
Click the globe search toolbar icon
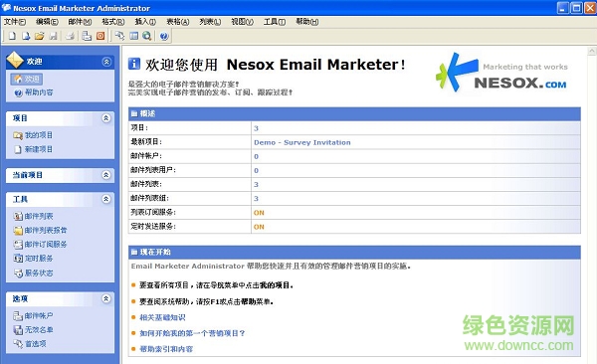coord(147,36)
